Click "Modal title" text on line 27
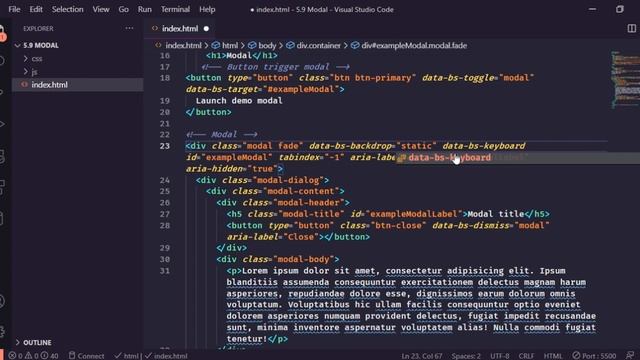This screenshot has width=640, height=360. [496, 214]
